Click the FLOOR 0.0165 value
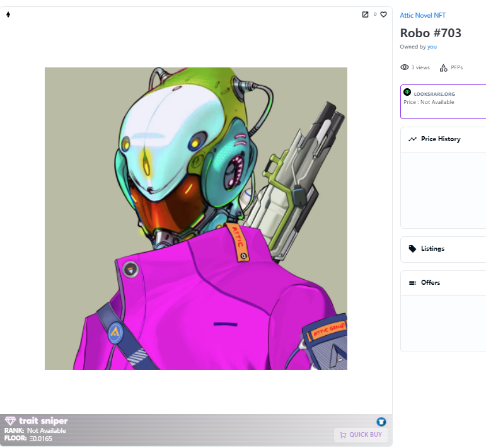 (x=40, y=439)
